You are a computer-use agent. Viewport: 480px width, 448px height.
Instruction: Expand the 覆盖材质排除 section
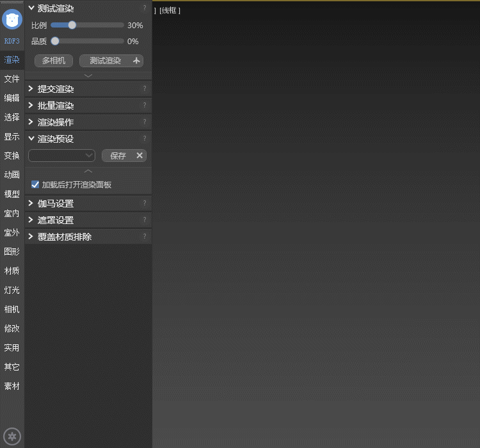(x=31, y=236)
